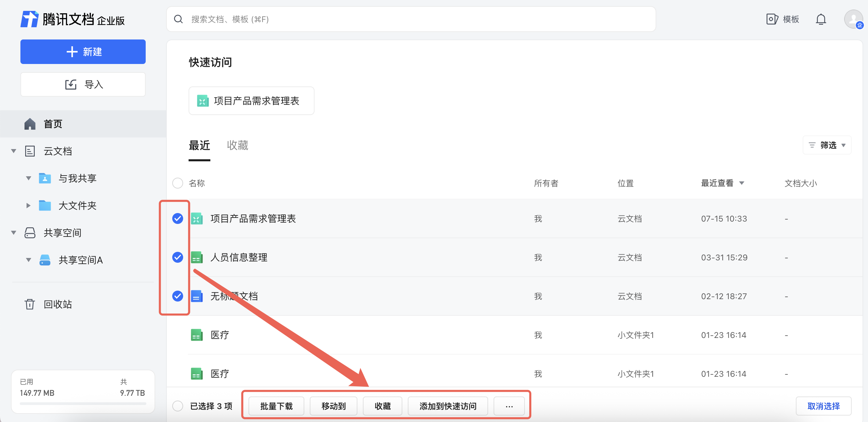Uncheck the 人员信息整理 row checkbox

[178, 257]
